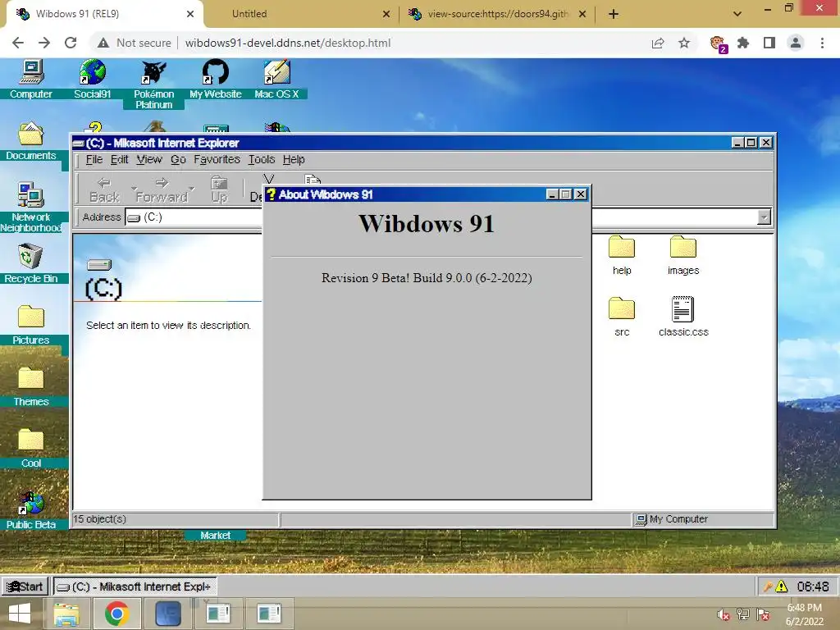Open the Chrome three-dot menu
The image size is (840, 630).
click(x=822, y=43)
